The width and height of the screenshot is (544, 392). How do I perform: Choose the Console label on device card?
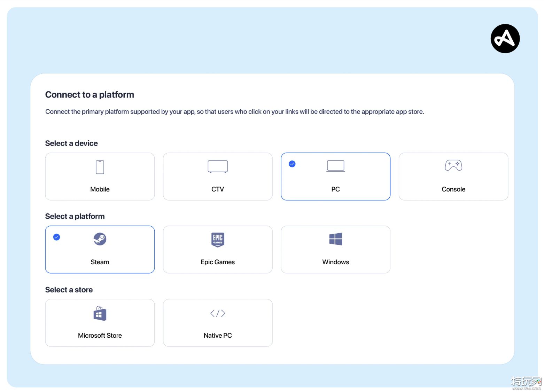click(453, 189)
